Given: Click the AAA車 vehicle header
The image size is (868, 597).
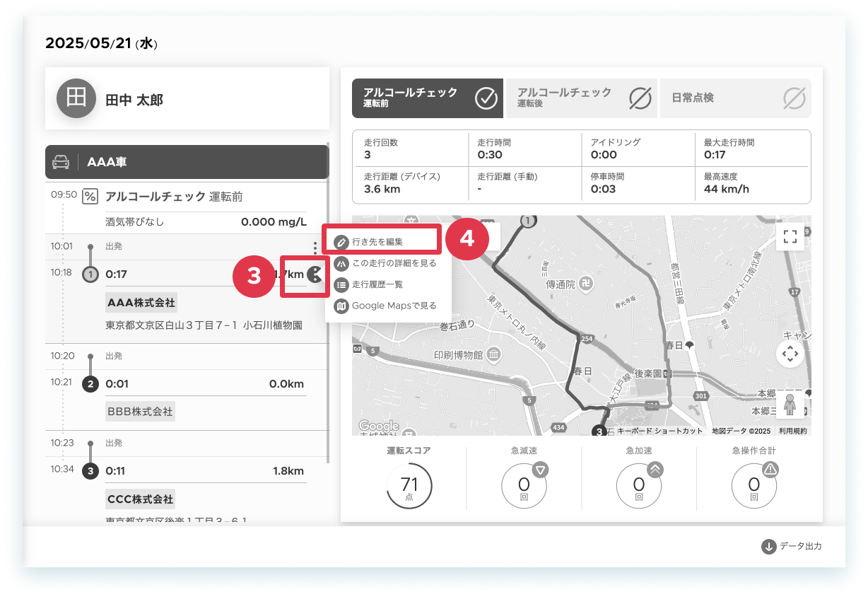Looking at the screenshot, I should [x=187, y=162].
